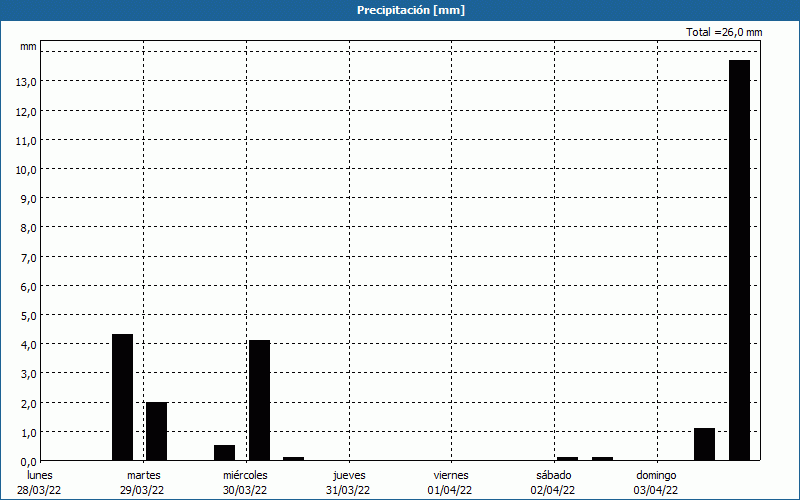The image size is (800, 500).
Task: Select the martes day label
Action: [144, 475]
